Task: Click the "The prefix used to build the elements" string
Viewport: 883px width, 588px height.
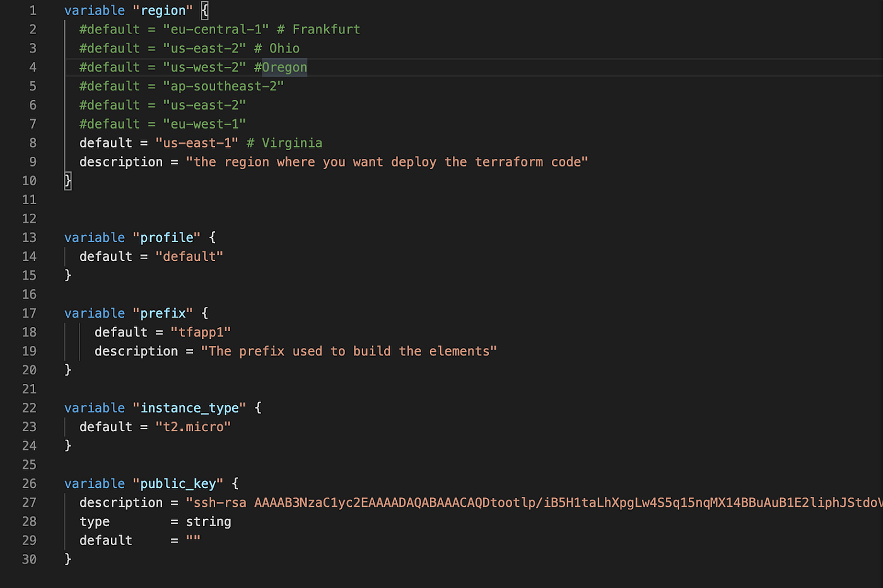Action: (x=348, y=351)
